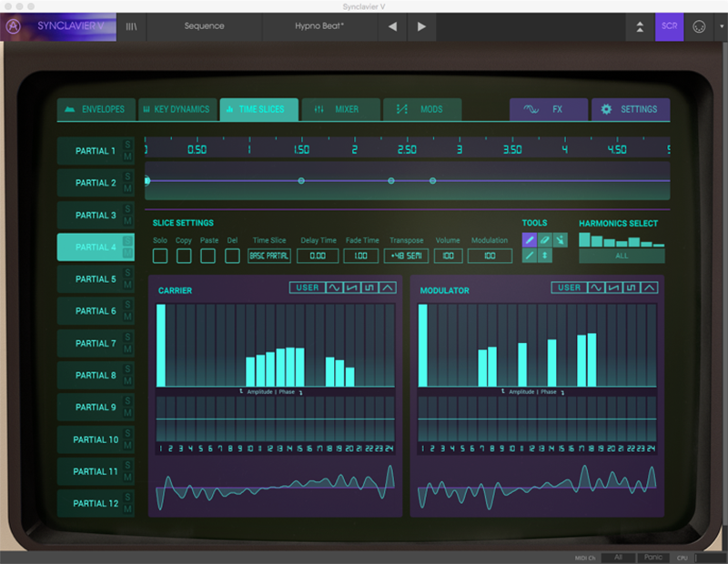
Task: Switch to the Mods tab
Action: (422, 109)
